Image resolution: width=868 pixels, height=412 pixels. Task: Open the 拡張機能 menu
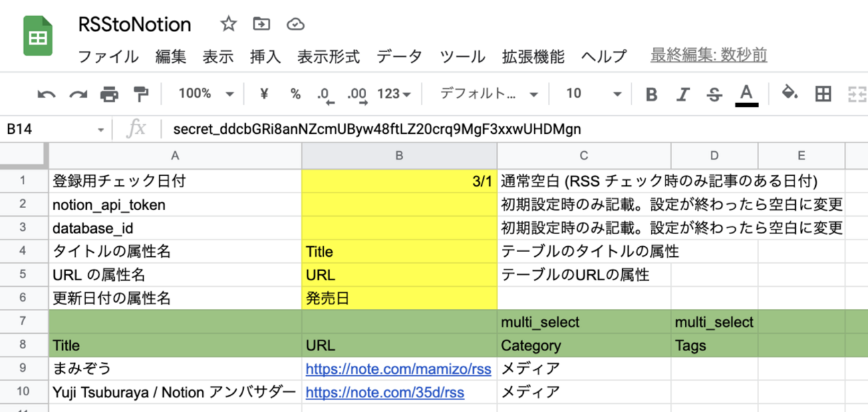[x=533, y=57]
